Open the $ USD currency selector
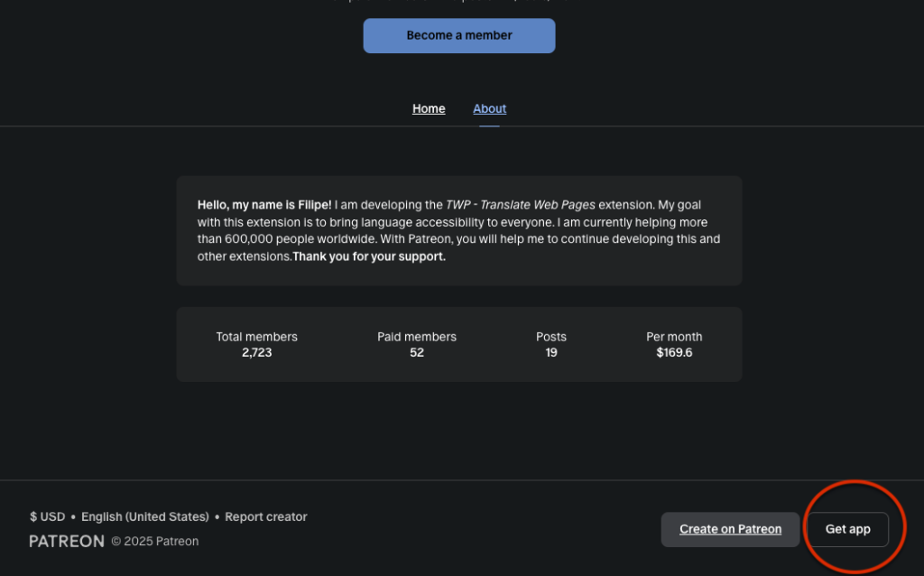Screen dimensions: 924x576 (47, 517)
